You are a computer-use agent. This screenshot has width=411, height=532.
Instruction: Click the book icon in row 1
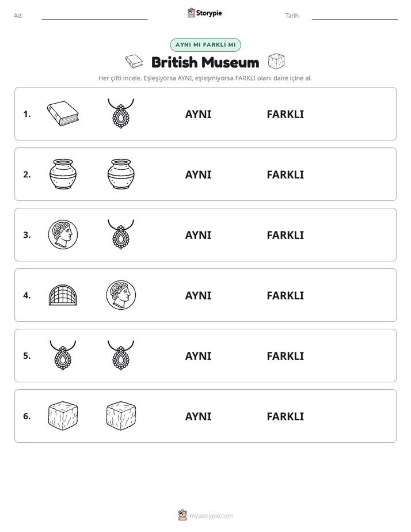pyautogui.click(x=63, y=113)
